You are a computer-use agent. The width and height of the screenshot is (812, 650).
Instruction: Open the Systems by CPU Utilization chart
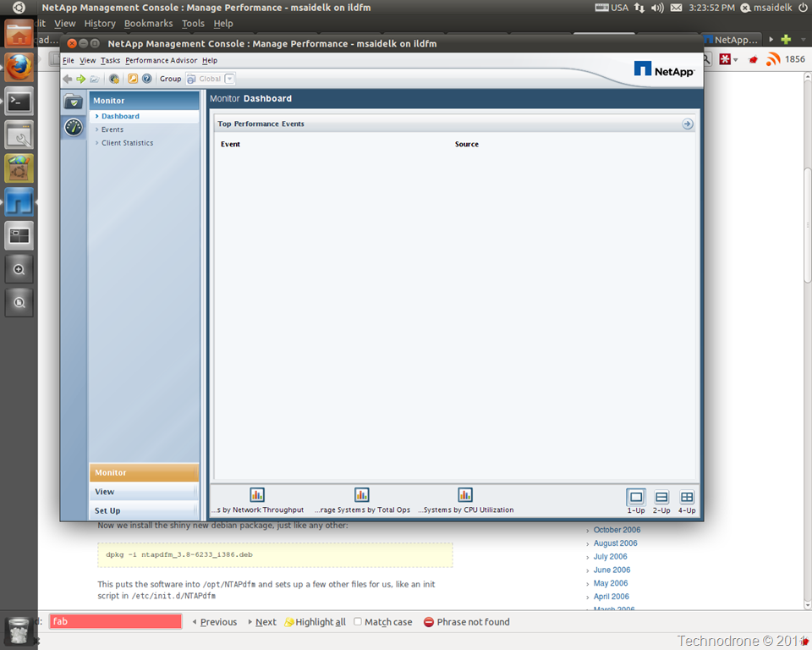tap(465, 495)
